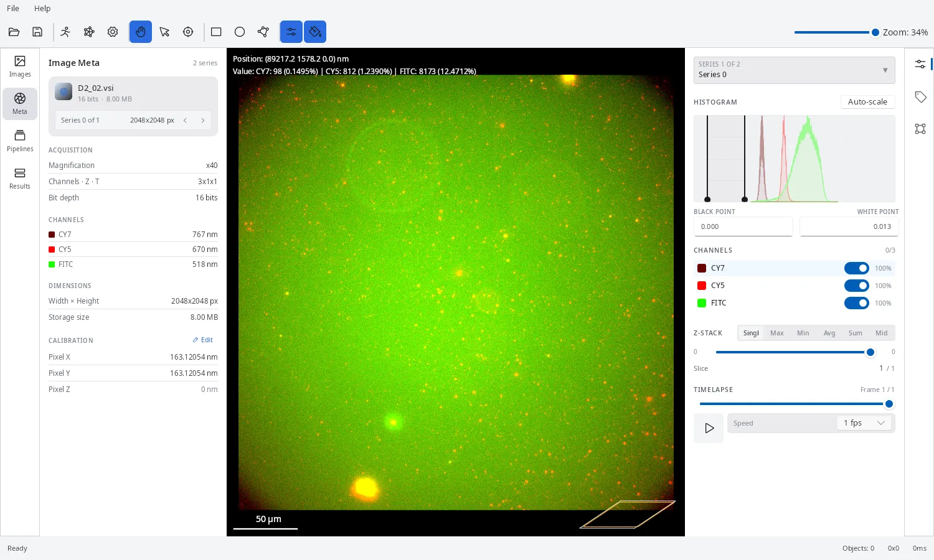934x560 pixels.
Task: Switch Z-stack mode to Max
Action: [777, 333]
